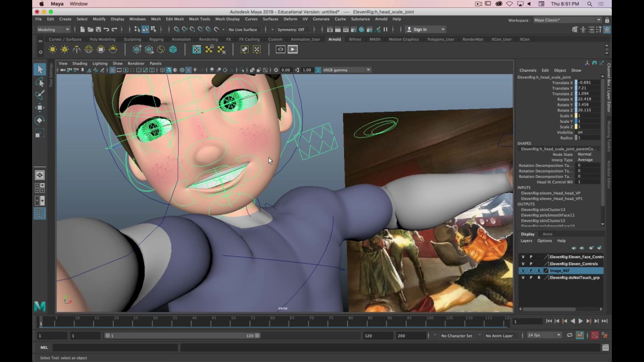The image size is (644, 362).
Task: Click the Play backwards button
Action: pos(573,321)
